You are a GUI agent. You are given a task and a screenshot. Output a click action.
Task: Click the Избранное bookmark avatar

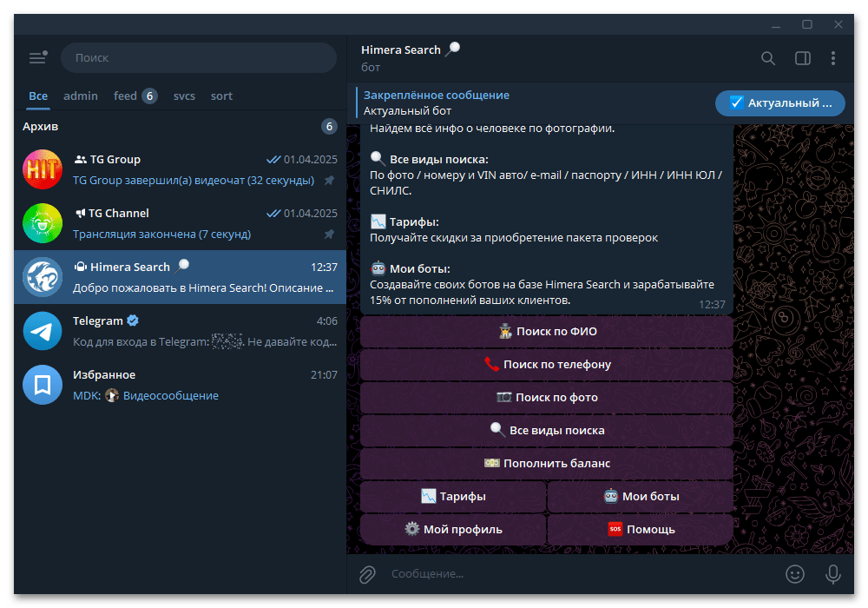coord(43,385)
